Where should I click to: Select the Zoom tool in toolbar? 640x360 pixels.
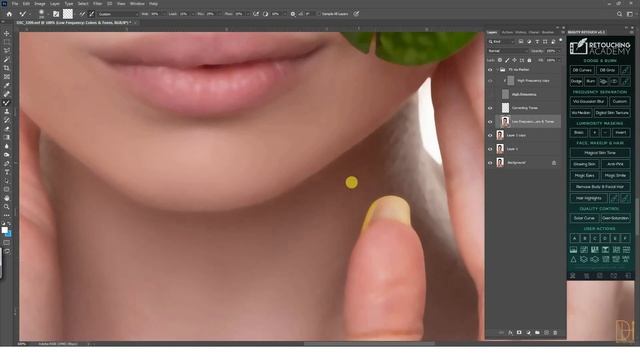pos(7,207)
